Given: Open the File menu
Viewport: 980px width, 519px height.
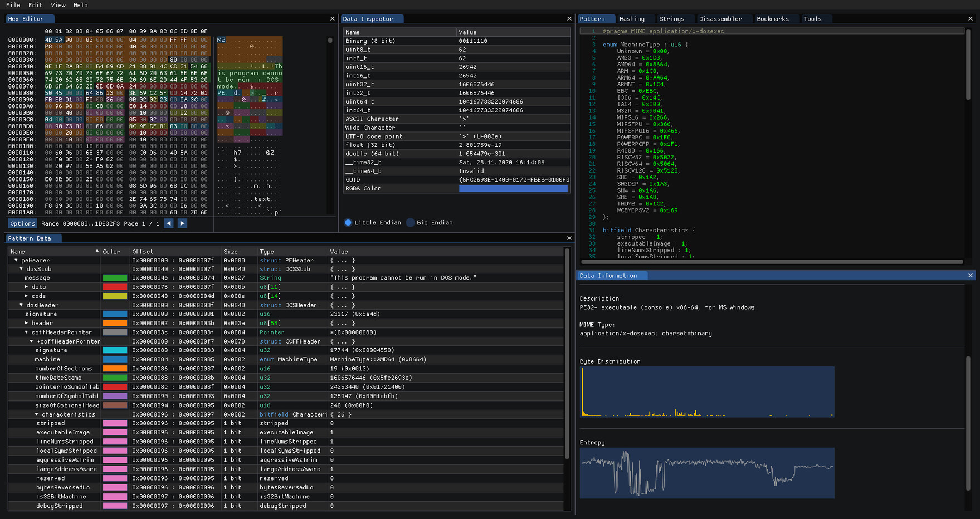Looking at the screenshot, I should (x=13, y=5).
